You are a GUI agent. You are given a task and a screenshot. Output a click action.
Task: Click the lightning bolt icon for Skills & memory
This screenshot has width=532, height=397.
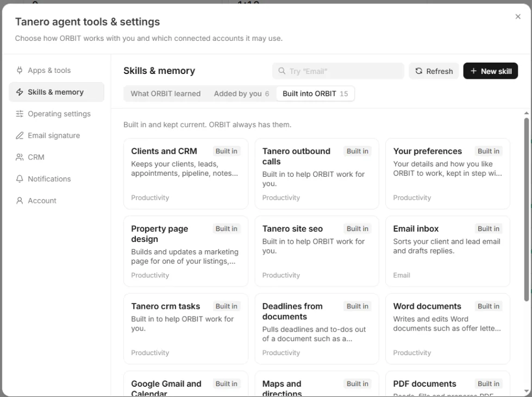click(20, 92)
